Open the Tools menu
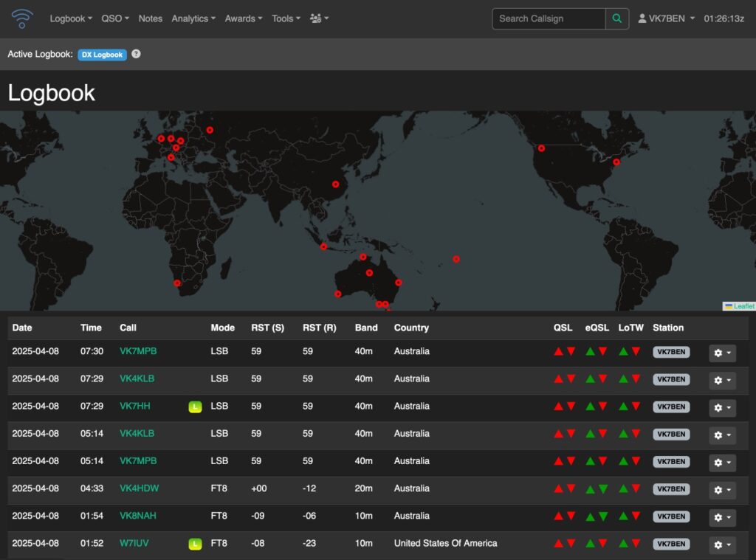 [286, 18]
